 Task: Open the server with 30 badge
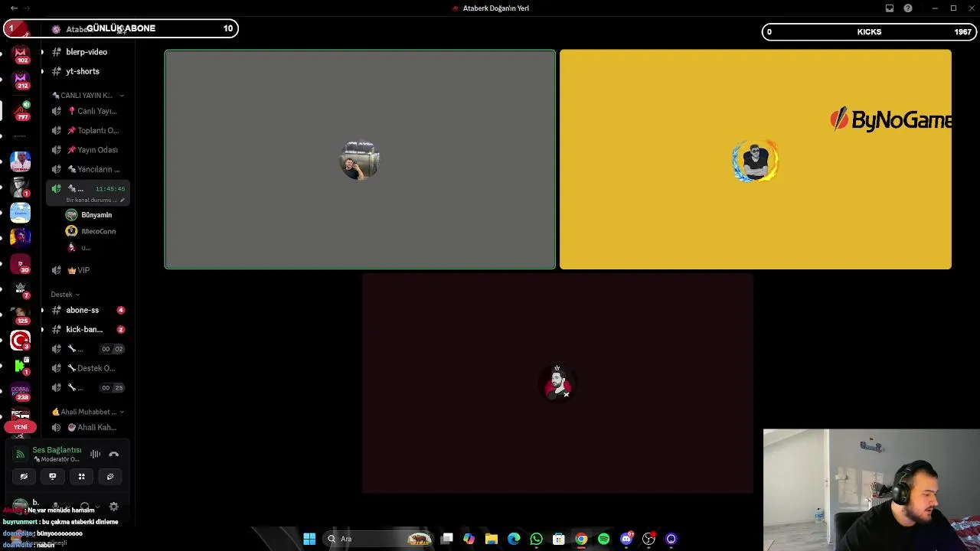[21, 264]
